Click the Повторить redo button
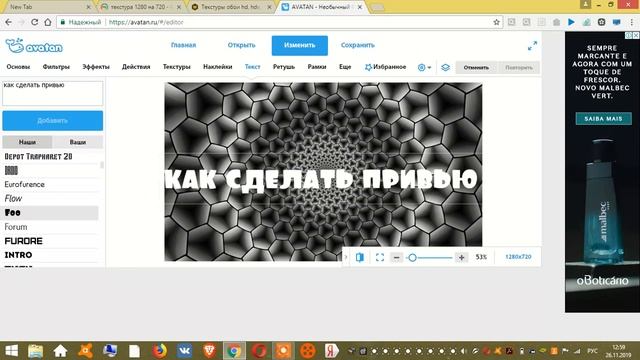The width and height of the screenshot is (640, 360). pyautogui.click(x=519, y=67)
